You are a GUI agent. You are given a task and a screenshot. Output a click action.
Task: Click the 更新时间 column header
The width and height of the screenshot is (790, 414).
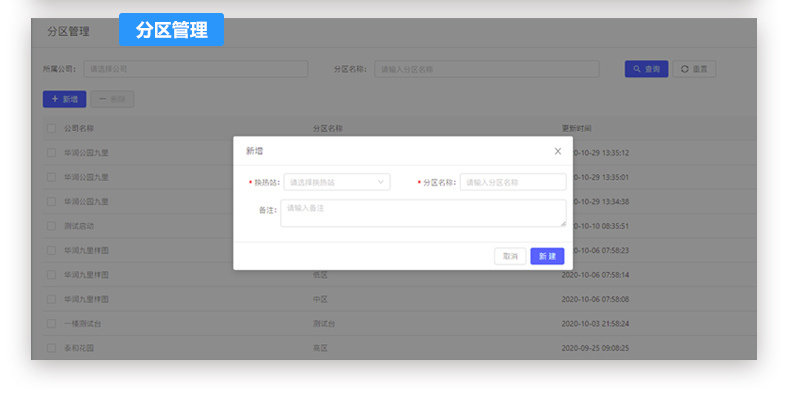pos(577,128)
